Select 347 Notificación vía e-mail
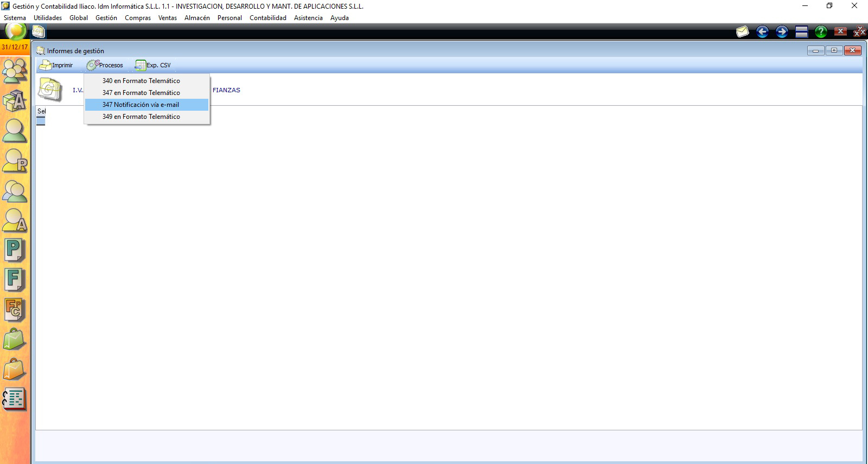The width and height of the screenshot is (868, 464). tap(146, 105)
